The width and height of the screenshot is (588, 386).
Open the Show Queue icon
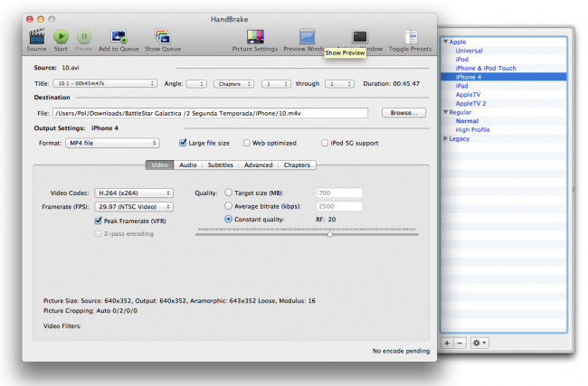(163, 36)
